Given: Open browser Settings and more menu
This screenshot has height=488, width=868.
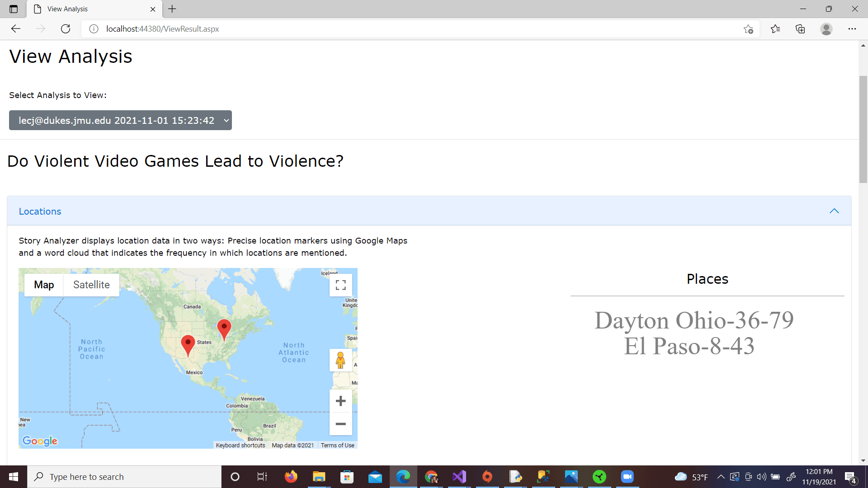Looking at the screenshot, I should pyautogui.click(x=852, y=29).
